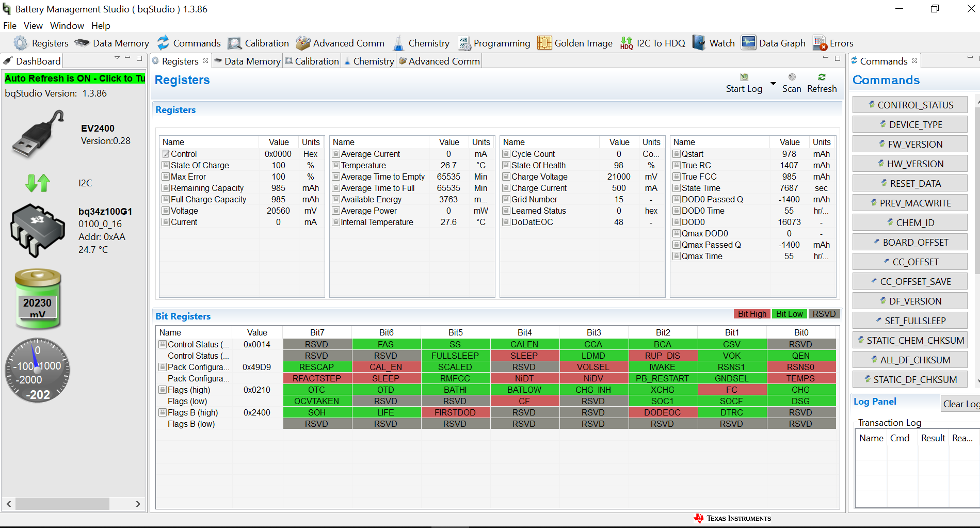Expand the Pack Configuration bit register row
This screenshot has height=528, width=980.
pyautogui.click(x=163, y=367)
